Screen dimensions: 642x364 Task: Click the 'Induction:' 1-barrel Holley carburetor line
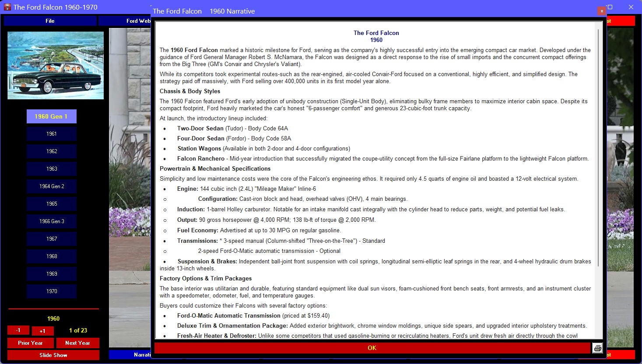371,209
